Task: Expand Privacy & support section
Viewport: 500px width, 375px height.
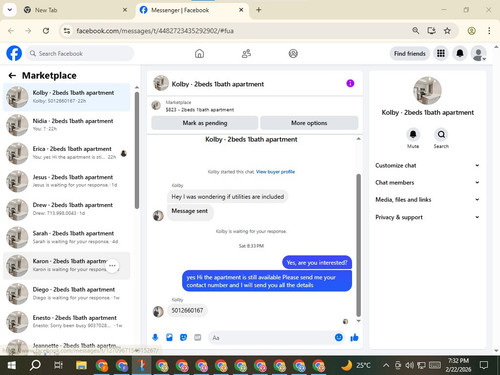Action: (428, 217)
